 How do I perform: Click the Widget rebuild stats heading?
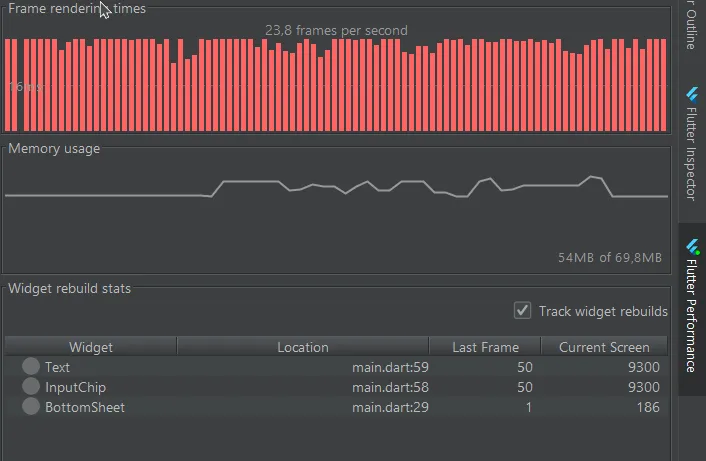pyautogui.click(x=69, y=288)
